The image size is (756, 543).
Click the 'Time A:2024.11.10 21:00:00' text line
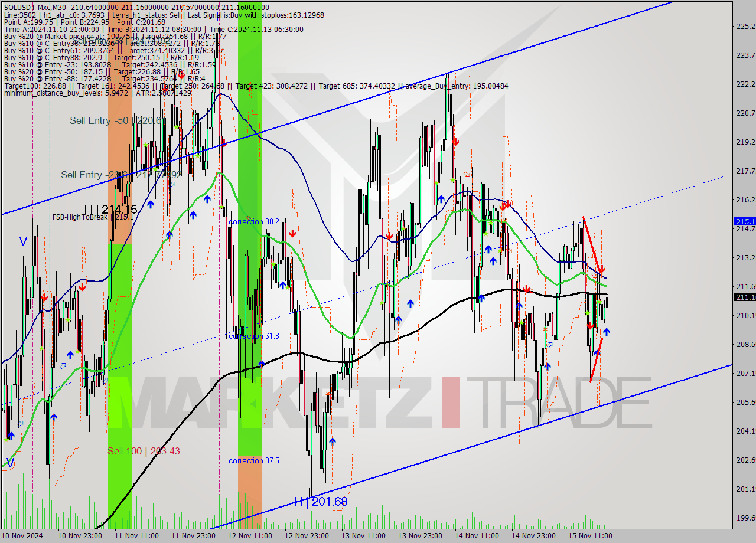coord(154,29)
